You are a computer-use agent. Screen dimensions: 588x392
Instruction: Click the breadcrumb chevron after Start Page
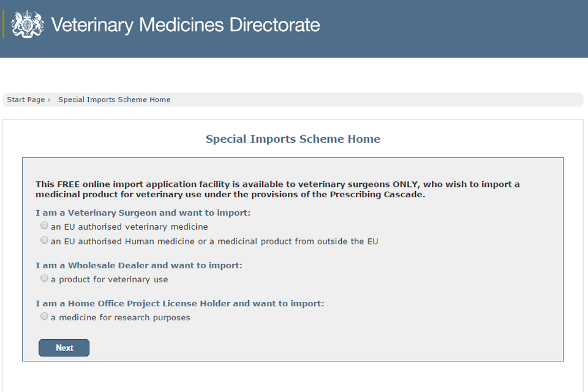click(x=49, y=100)
